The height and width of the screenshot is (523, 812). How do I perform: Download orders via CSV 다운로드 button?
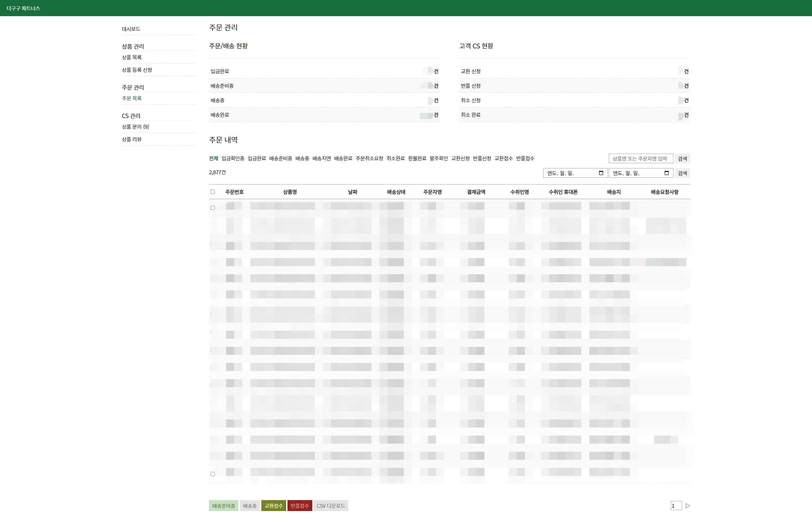(x=330, y=506)
